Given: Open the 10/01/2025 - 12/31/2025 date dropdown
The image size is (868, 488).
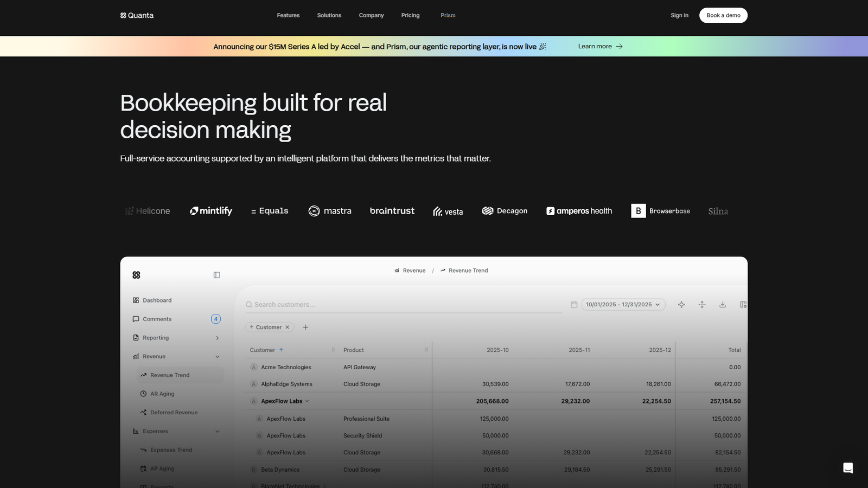Looking at the screenshot, I should pos(623,304).
